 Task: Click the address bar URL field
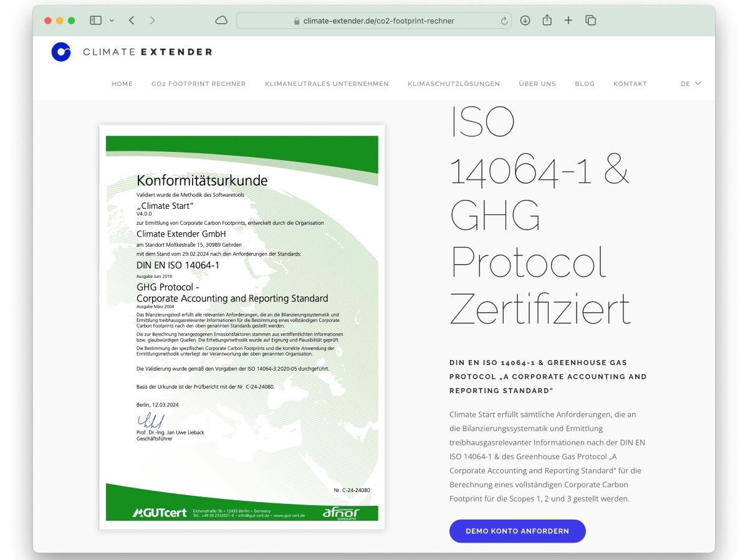pyautogui.click(x=374, y=21)
